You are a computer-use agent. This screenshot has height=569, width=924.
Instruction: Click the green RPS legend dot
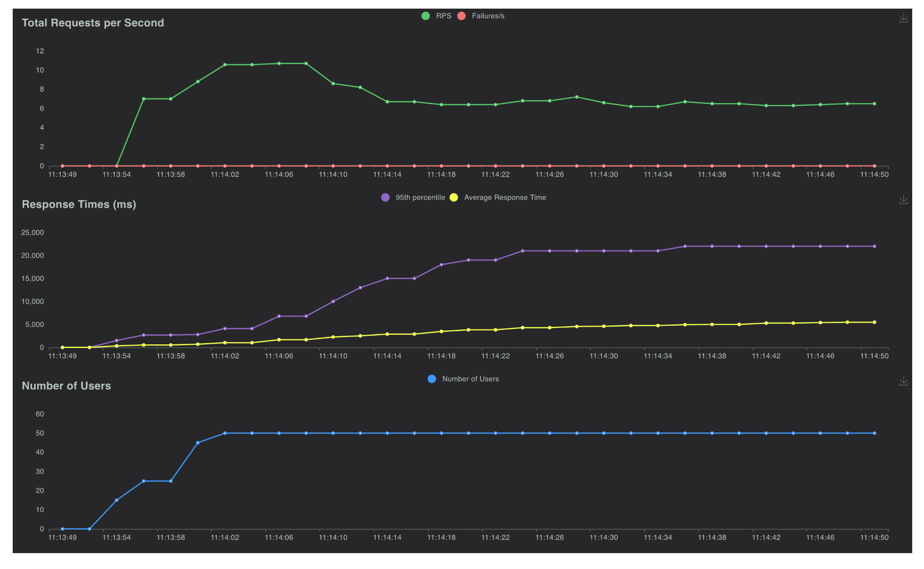click(x=425, y=16)
